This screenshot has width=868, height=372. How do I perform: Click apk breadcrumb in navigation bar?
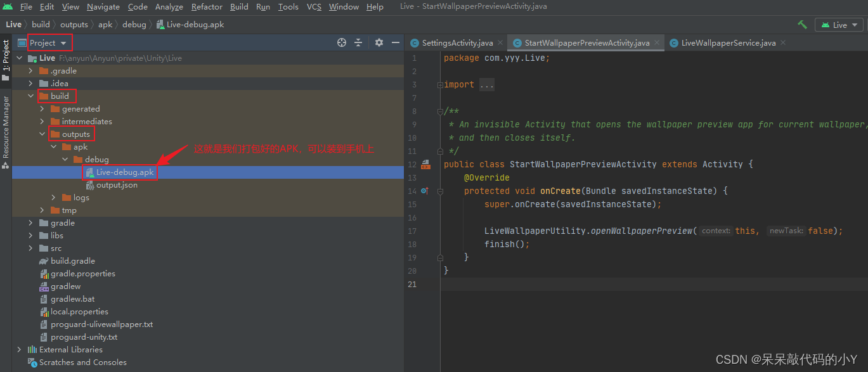pyautogui.click(x=105, y=25)
